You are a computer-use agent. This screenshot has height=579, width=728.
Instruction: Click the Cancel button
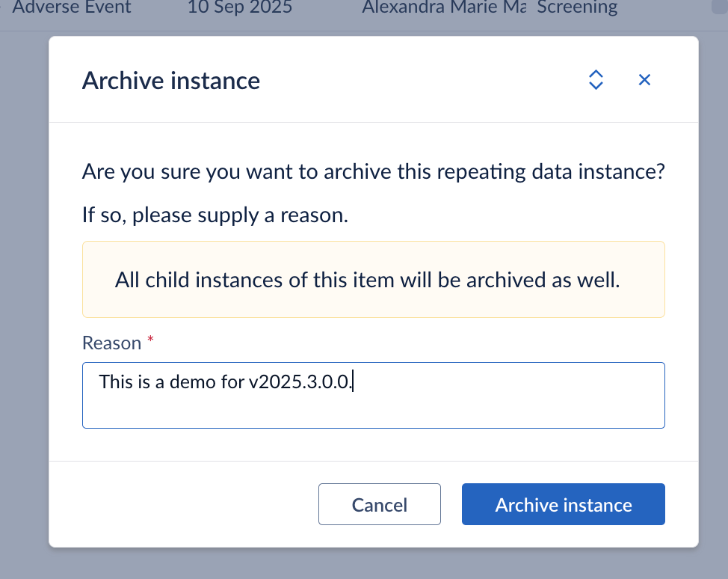(379, 504)
